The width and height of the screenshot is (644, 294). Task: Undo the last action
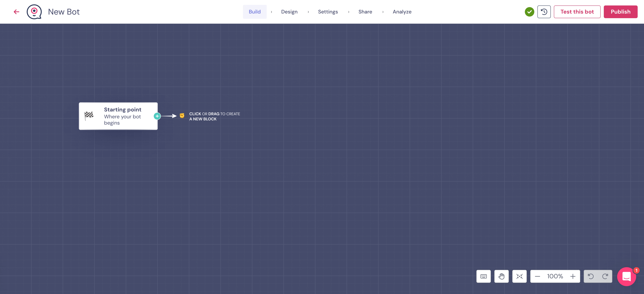(591, 276)
